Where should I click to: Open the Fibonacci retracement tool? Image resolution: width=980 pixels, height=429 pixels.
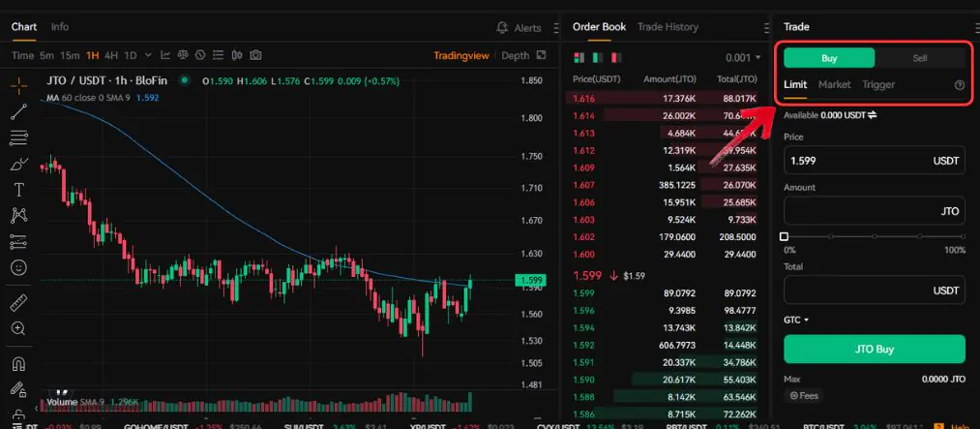point(18,138)
